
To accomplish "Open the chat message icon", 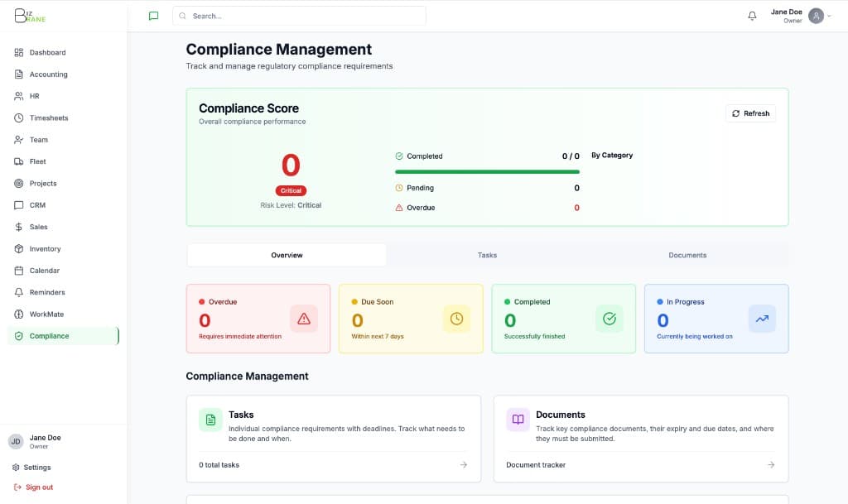I will pyautogui.click(x=153, y=15).
